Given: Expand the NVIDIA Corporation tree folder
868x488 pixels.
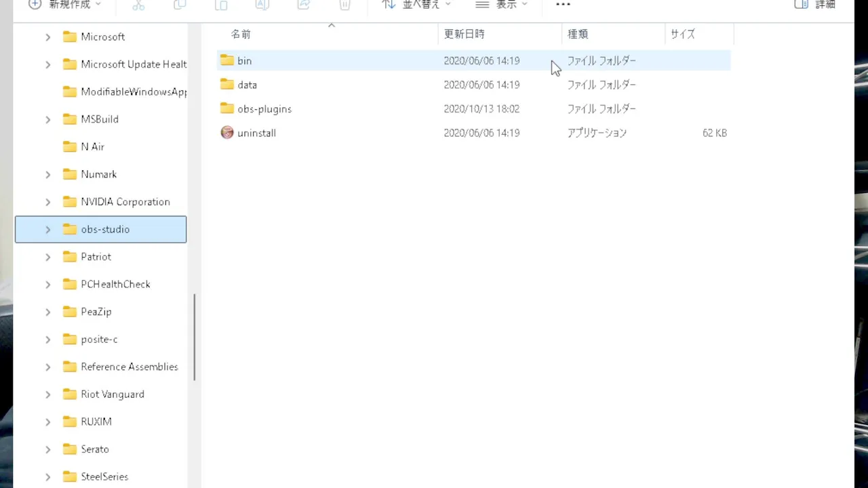Looking at the screenshot, I should (47, 202).
